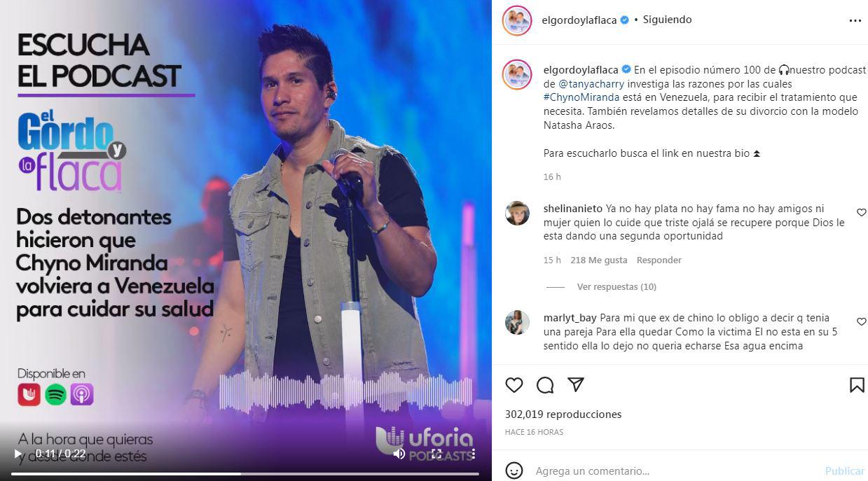Save post with bookmark icon
This screenshot has width=868, height=481.
click(857, 385)
